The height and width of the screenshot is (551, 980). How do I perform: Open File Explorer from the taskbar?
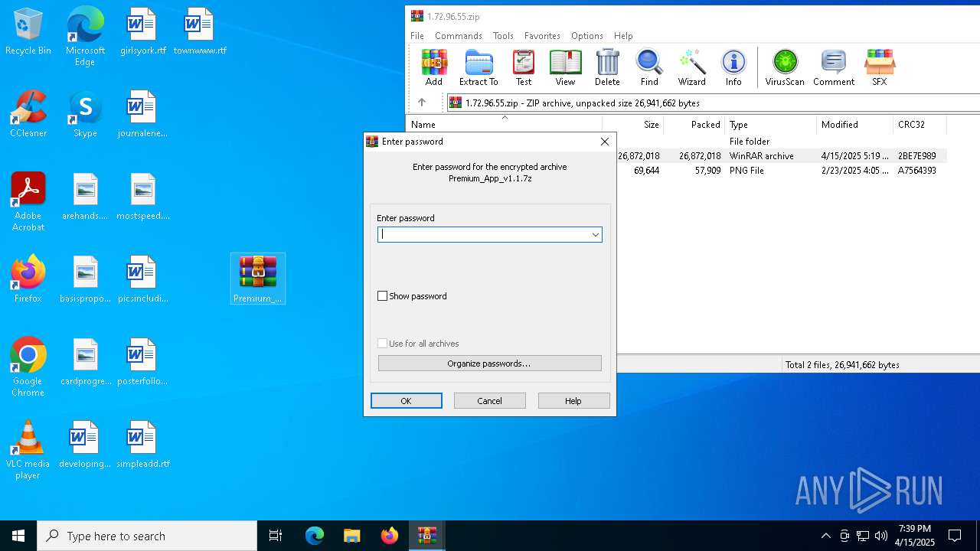pos(352,536)
